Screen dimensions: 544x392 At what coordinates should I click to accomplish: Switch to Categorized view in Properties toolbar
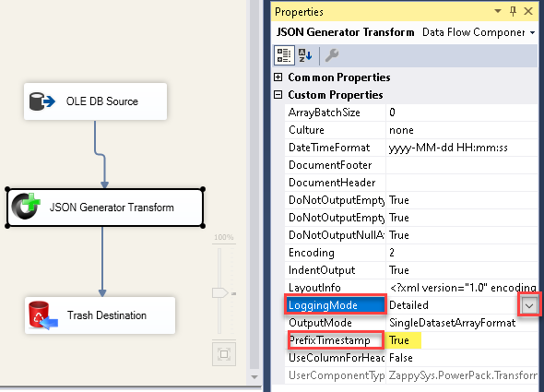pyautogui.click(x=284, y=55)
